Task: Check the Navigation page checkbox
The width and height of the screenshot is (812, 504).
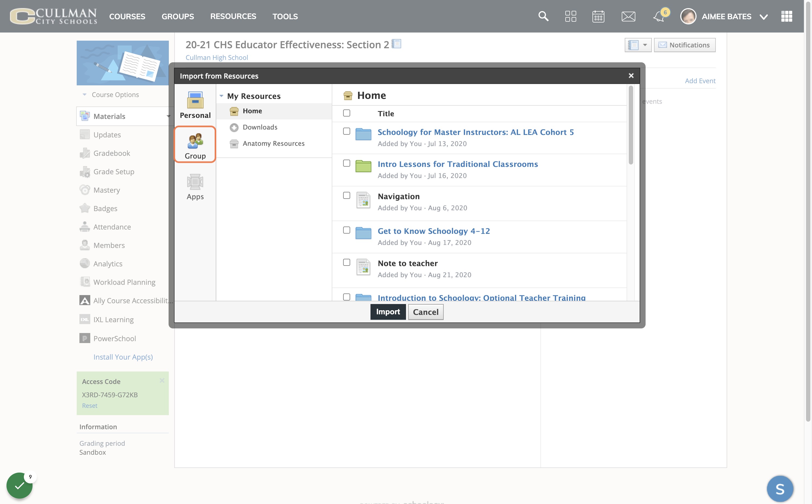Action: [347, 195]
